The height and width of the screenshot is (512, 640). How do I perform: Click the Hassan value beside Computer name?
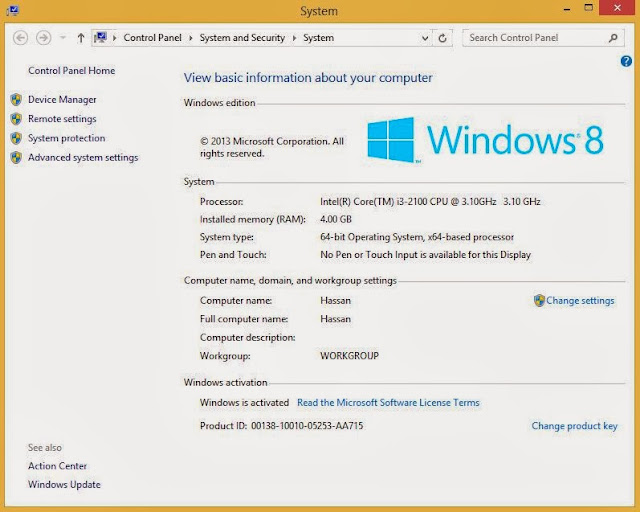coord(335,301)
